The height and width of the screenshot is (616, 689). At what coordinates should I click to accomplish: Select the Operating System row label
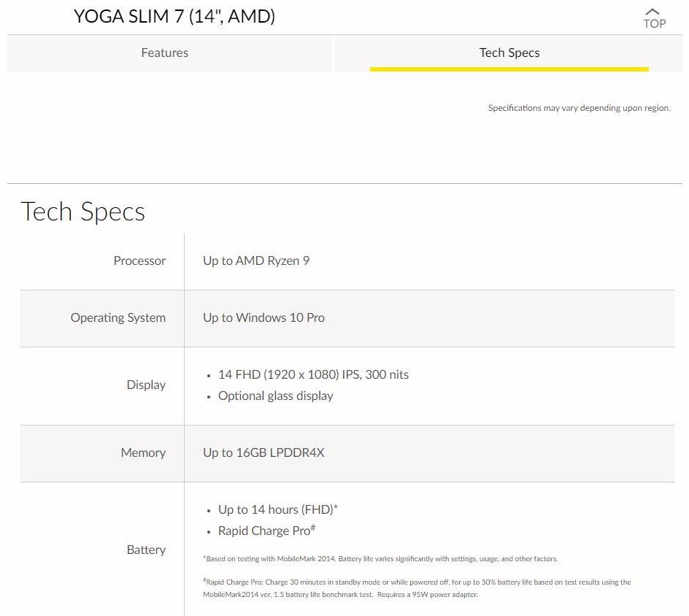point(118,317)
